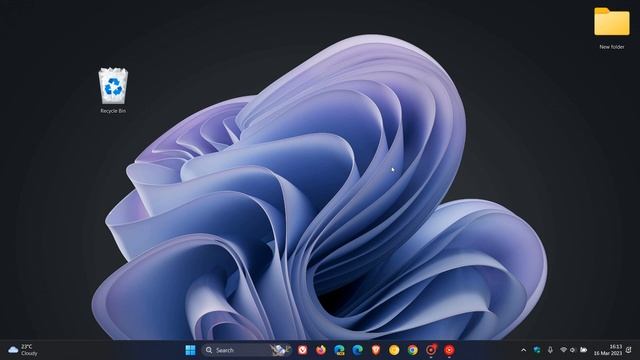Click the battery status tray icon

tap(584, 350)
